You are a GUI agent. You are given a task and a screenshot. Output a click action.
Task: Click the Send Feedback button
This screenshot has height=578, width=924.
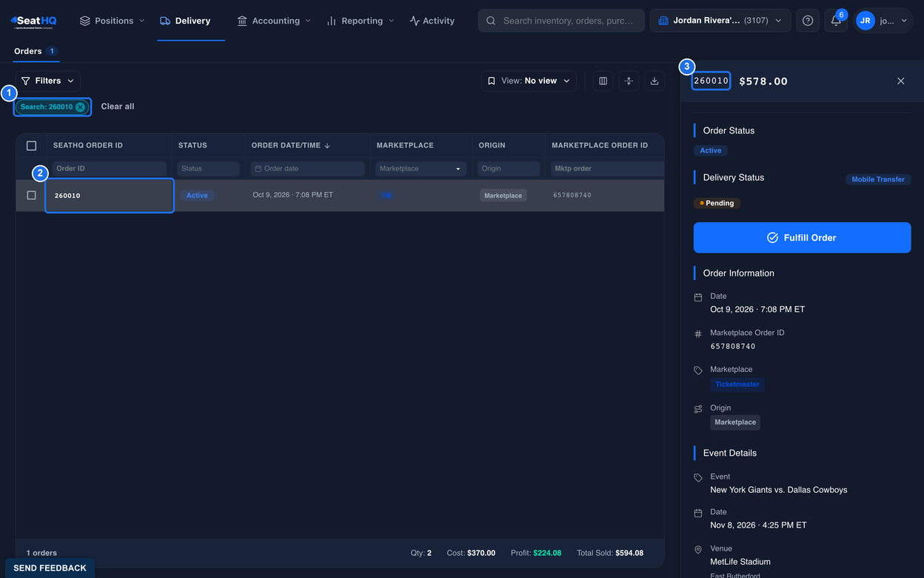point(50,568)
